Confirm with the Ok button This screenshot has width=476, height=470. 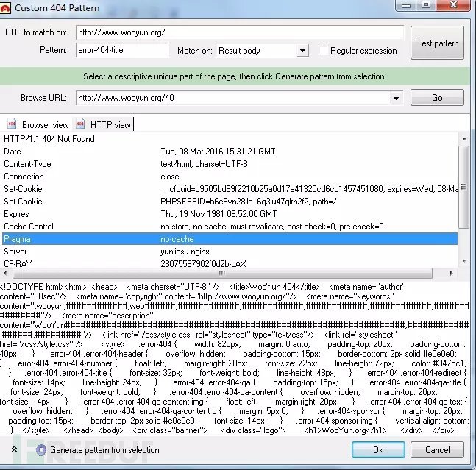378,449
